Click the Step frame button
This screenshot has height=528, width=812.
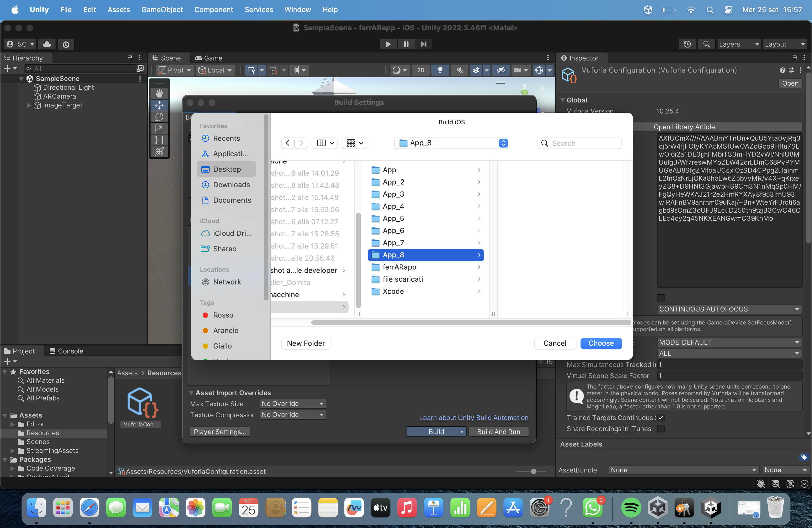(x=423, y=44)
